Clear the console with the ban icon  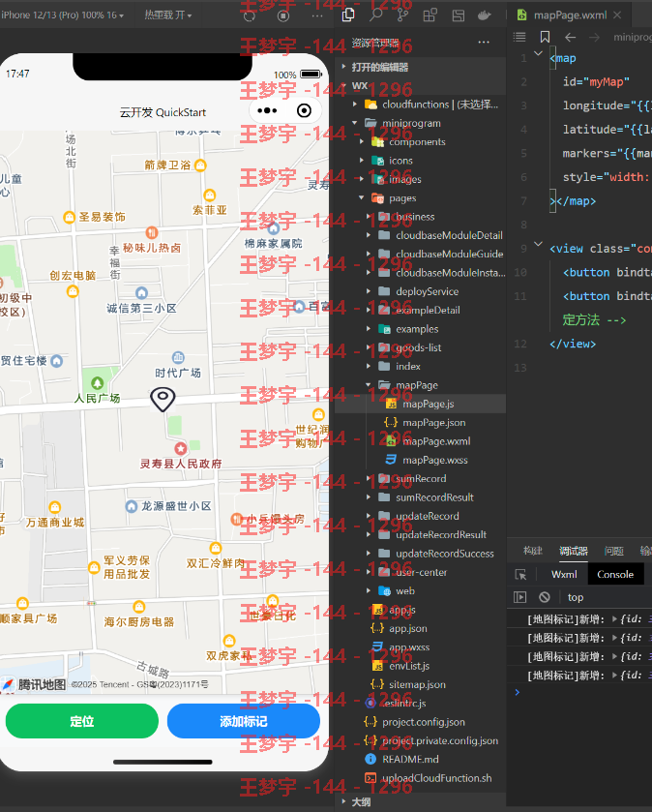[x=545, y=597]
